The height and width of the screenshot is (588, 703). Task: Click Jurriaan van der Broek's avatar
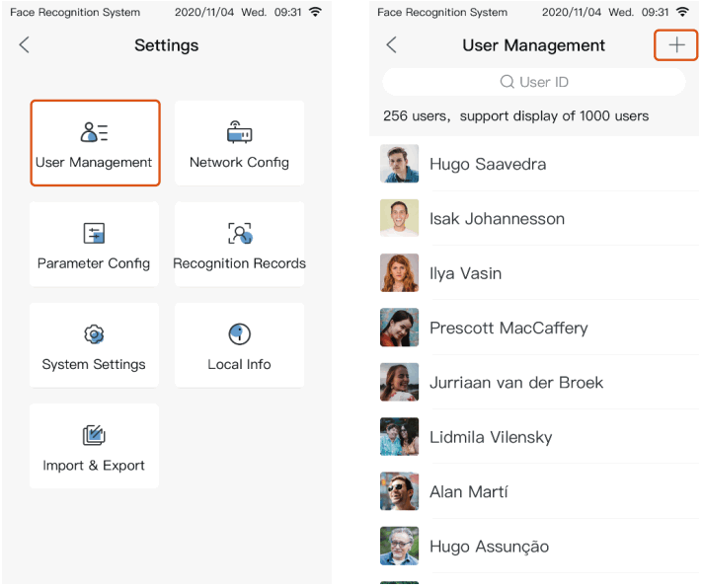[399, 382]
